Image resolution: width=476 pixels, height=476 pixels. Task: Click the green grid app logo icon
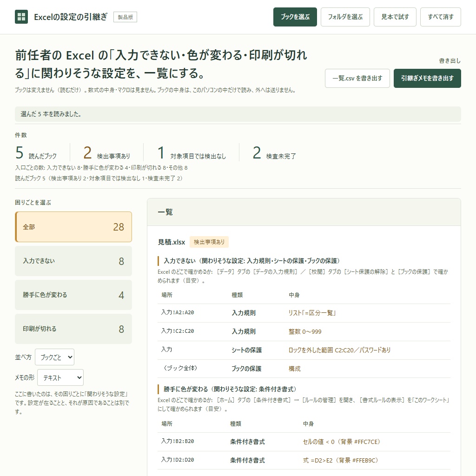click(x=21, y=17)
